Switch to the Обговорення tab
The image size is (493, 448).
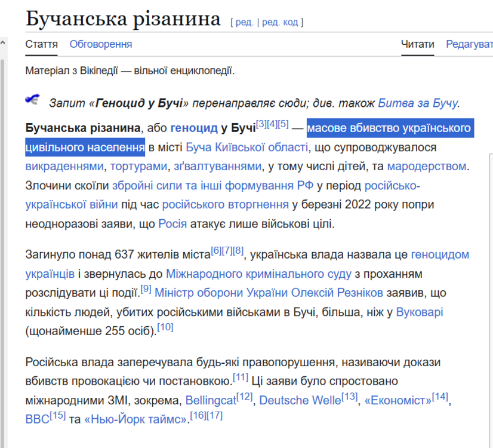tap(101, 44)
